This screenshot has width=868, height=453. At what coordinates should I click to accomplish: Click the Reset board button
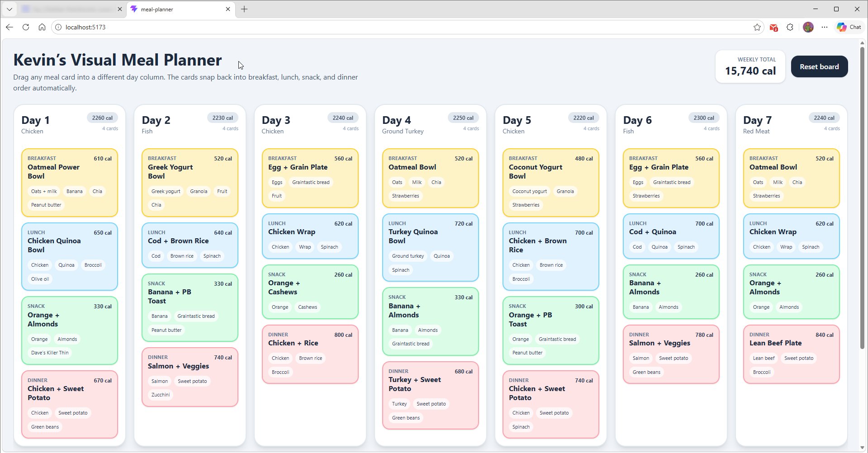pos(819,66)
